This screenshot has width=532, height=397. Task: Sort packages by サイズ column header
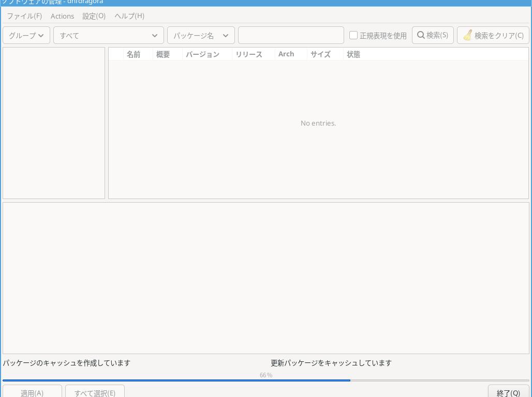[320, 54]
